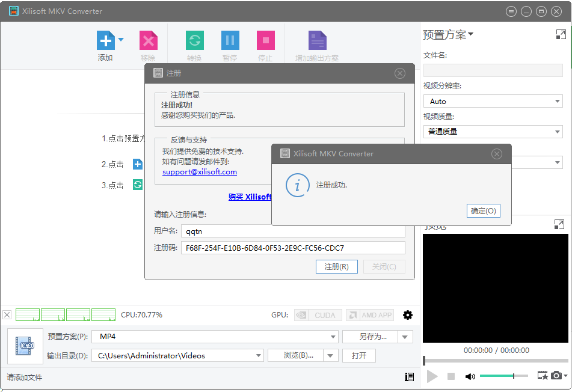Toggle CUDA GPU acceleration
This screenshot has height=392, width=572.
pos(318,315)
